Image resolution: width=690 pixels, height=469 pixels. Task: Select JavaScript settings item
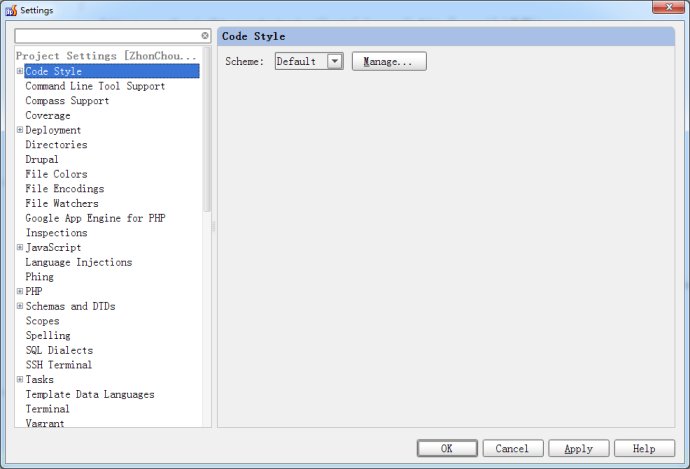[53, 247]
